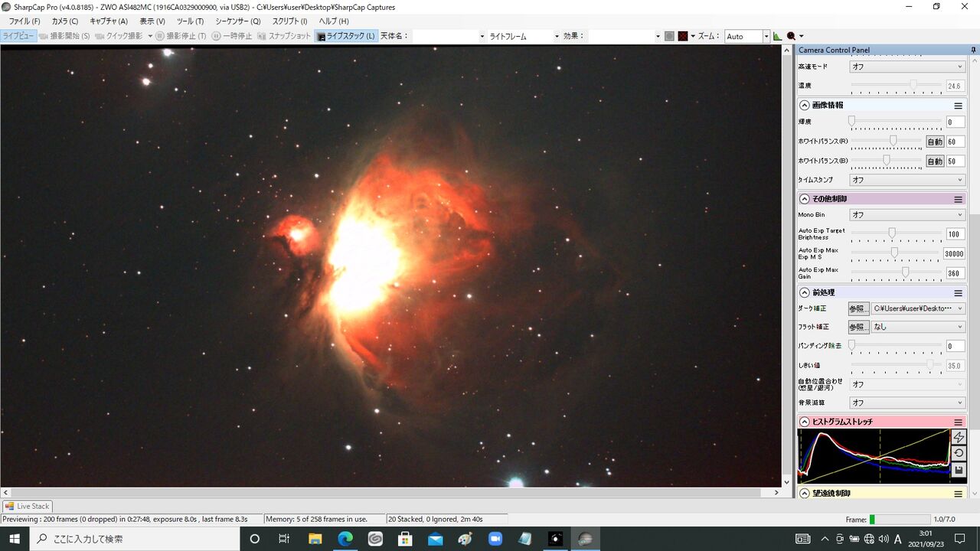Toggle the ライブスタック (L) live stack button
980x551 pixels.
[346, 36]
